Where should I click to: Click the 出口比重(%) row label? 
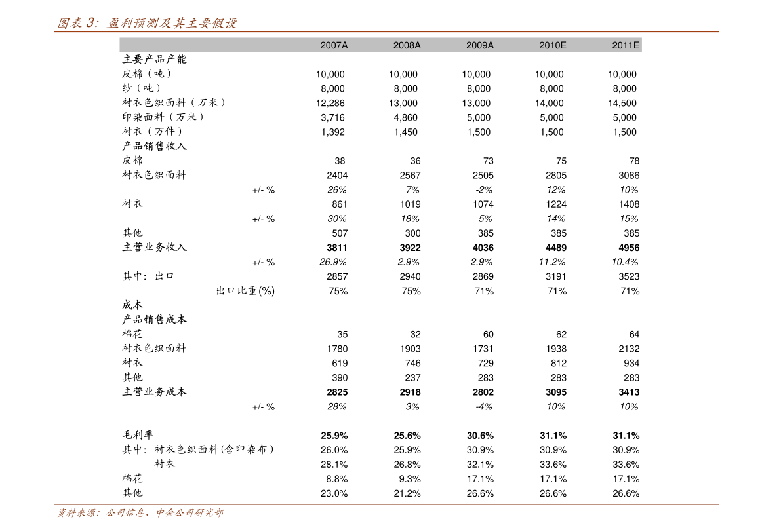pyautogui.click(x=245, y=291)
